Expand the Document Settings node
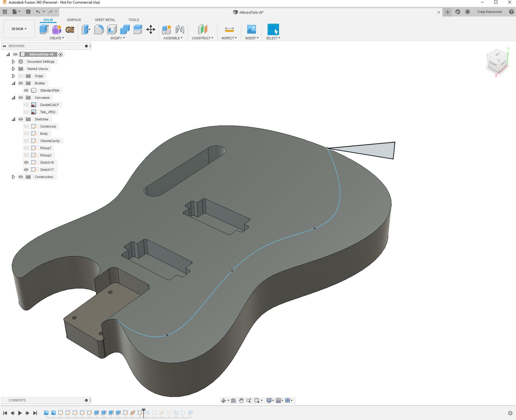This screenshot has height=420, width=516. tap(13, 62)
